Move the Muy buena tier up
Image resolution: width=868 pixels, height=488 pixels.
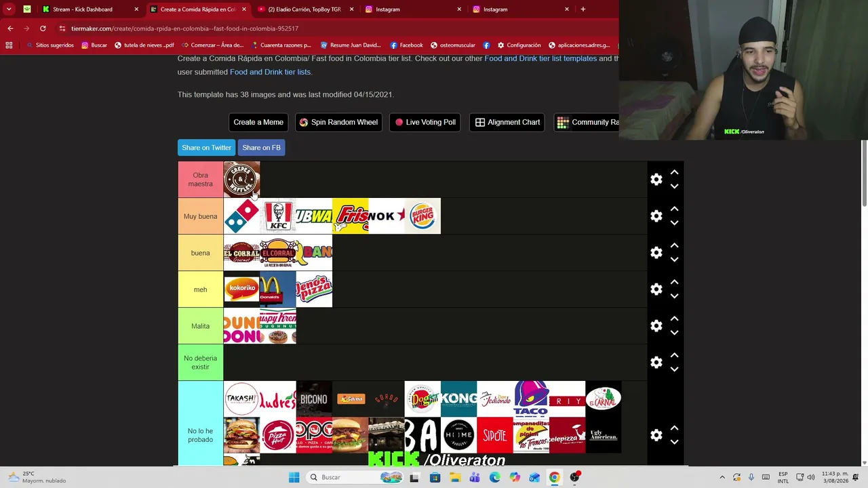click(x=674, y=209)
